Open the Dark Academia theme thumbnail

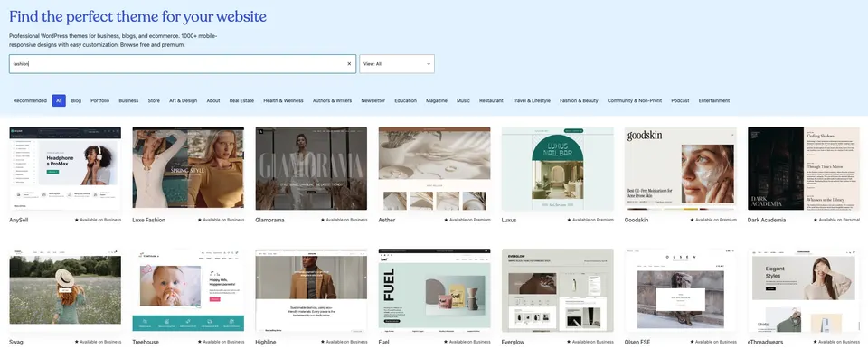(x=804, y=168)
